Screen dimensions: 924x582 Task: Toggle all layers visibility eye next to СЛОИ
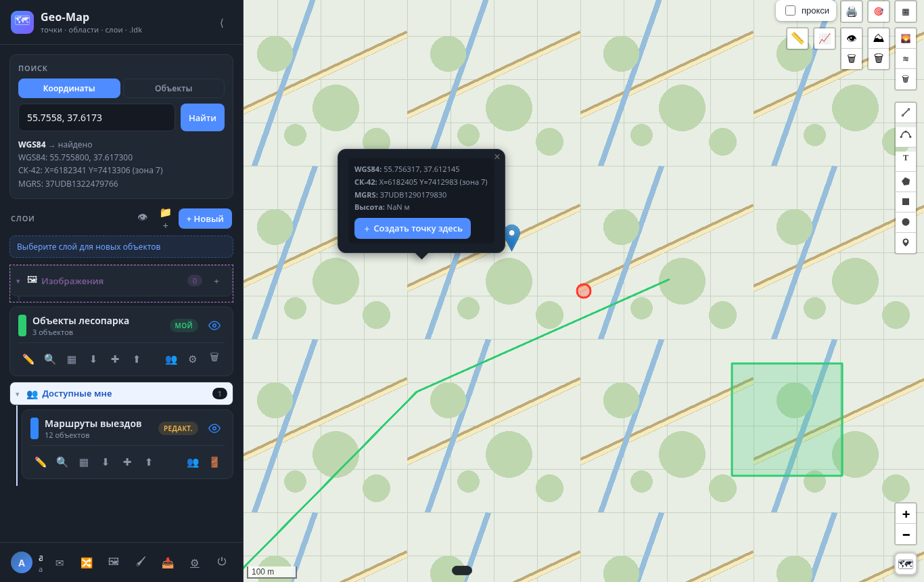coord(142,218)
